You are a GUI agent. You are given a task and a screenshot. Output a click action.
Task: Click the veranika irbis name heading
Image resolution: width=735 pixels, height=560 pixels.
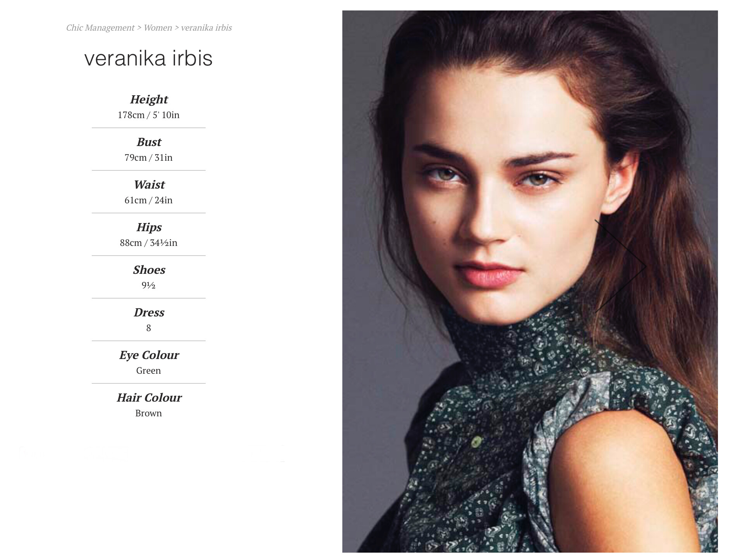[x=148, y=58]
